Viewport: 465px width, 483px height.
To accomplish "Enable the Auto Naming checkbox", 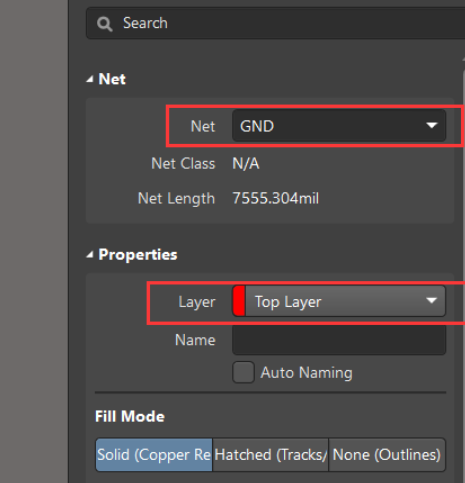I will point(243,372).
